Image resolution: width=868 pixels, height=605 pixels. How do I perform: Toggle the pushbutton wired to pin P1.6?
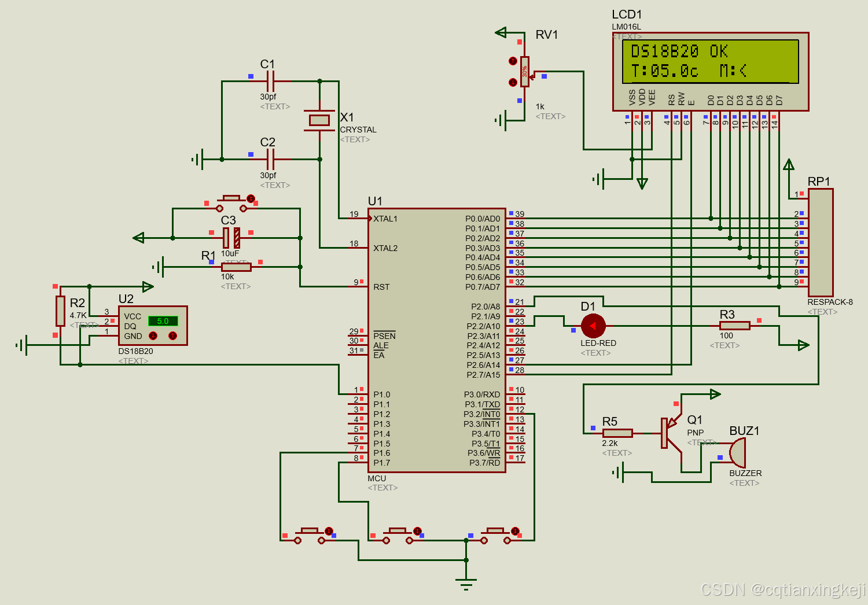click(310, 536)
